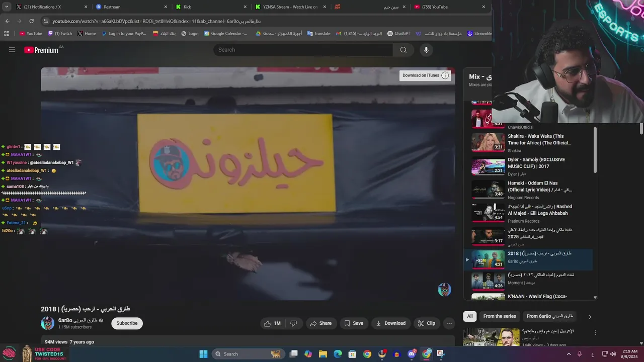644x362 pixels.
Task: Switch to the (755) YouTube tab
Action: [x=450, y=7]
